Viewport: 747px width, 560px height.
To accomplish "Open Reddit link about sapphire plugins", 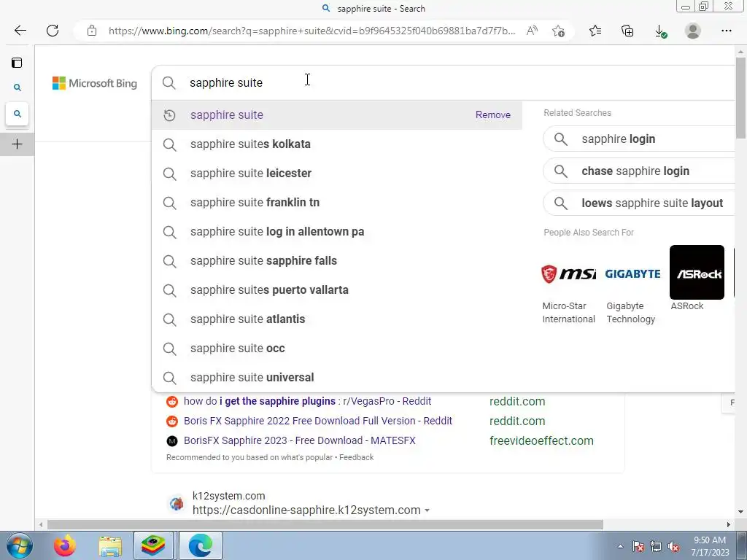I will 307,402.
